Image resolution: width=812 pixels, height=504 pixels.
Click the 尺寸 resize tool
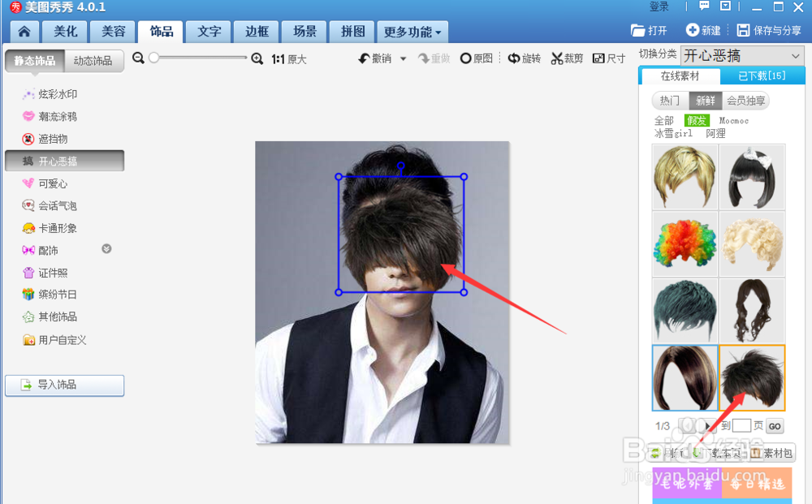point(608,58)
